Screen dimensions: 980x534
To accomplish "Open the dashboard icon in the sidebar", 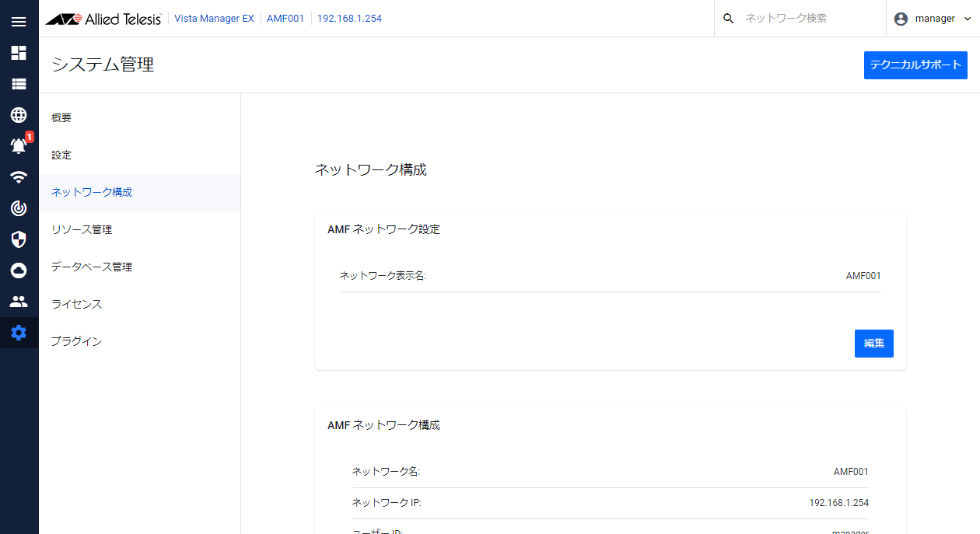I will [x=19, y=53].
